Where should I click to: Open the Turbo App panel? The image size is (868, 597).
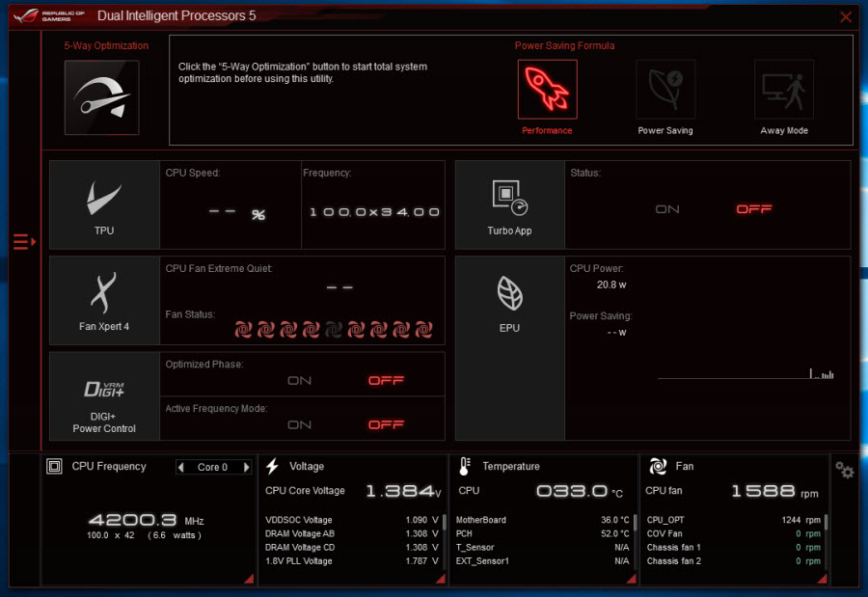[x=509, y=204]
